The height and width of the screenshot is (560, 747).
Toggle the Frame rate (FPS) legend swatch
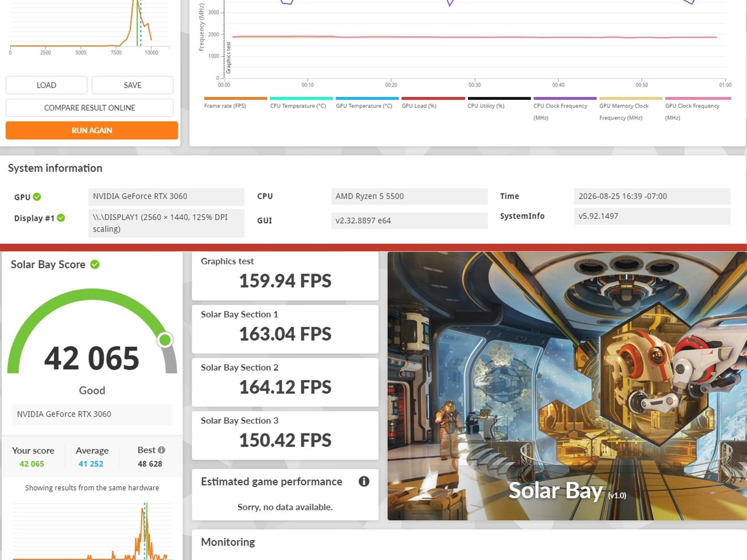(x=236, y=98)
